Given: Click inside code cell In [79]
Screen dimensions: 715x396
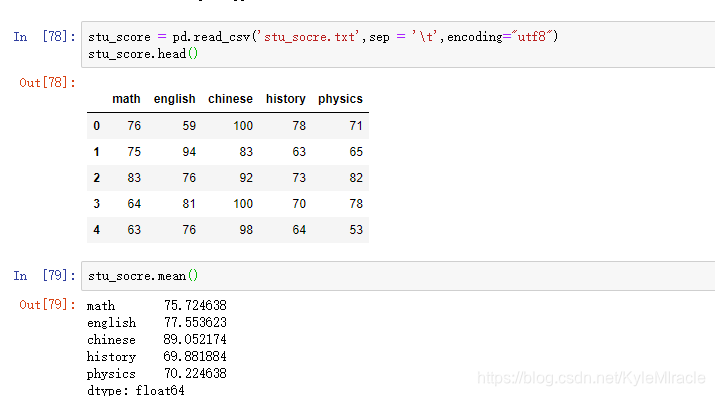Looking at the screenshot, I should point(398,276).
